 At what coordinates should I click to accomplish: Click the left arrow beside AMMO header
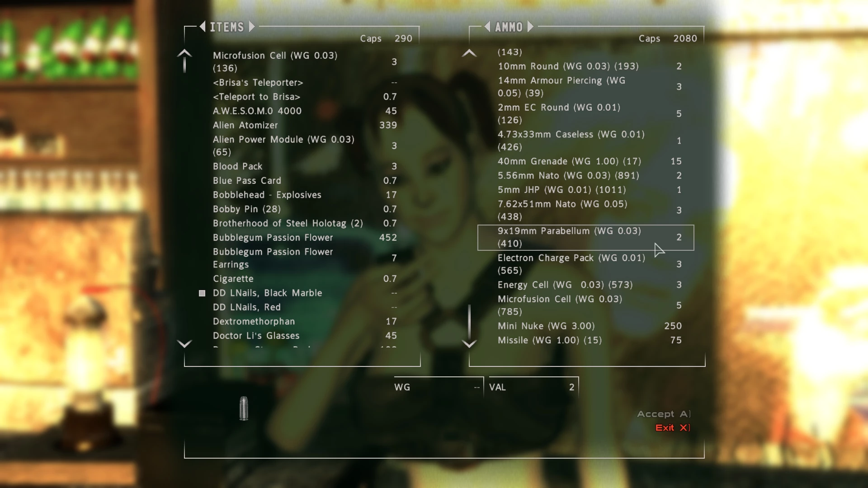click(487, 27)
